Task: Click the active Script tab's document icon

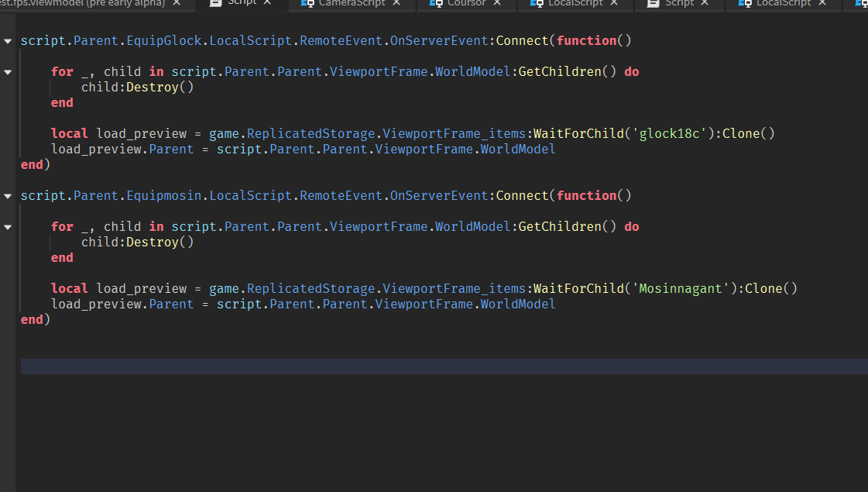Action: click(x=216, y=3)
